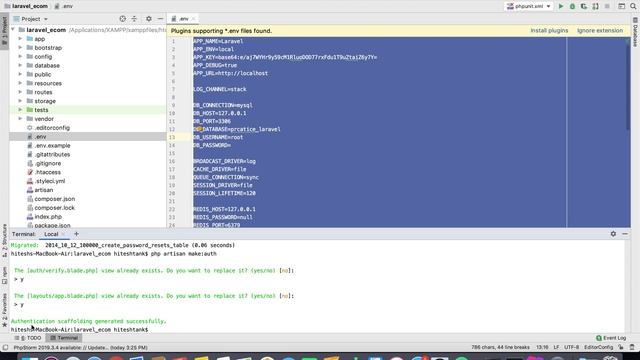Click the UTF-8 encoding in status bar
This screenshot has height=360, width=640.
[x=571, y=347]
